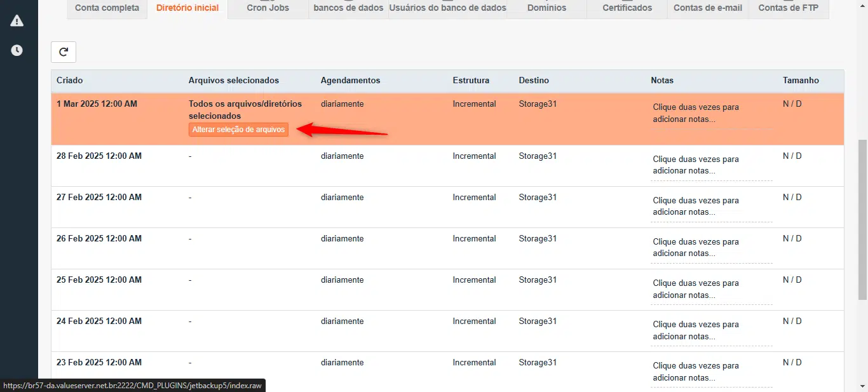Select the Contas de FTP tab
The height and width of the screenshot is (392, 868).
tap(788, 8)
